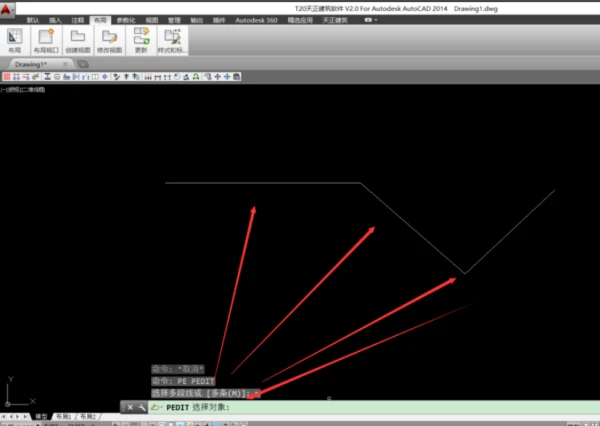Viewport: 600px width, 426px height.
Task: Click the 更新 ribbon button
Action: pyautogui.click(x=141, y=40)
